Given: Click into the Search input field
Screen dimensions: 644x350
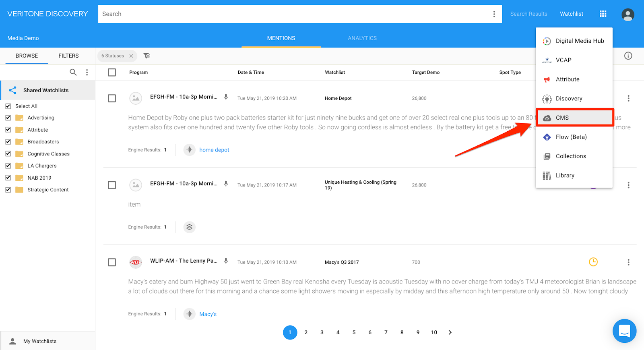Looking at the screenshot, I should [x=294, y=14].
